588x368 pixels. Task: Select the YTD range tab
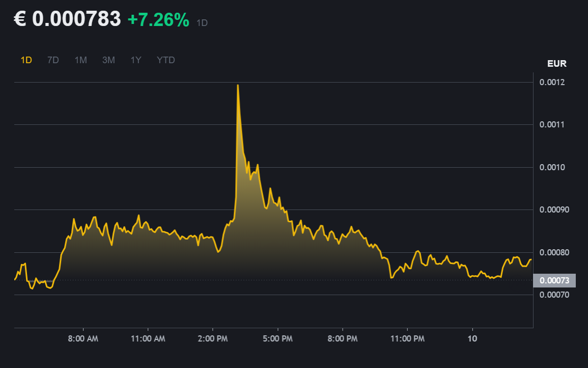[x=166, y=60]
